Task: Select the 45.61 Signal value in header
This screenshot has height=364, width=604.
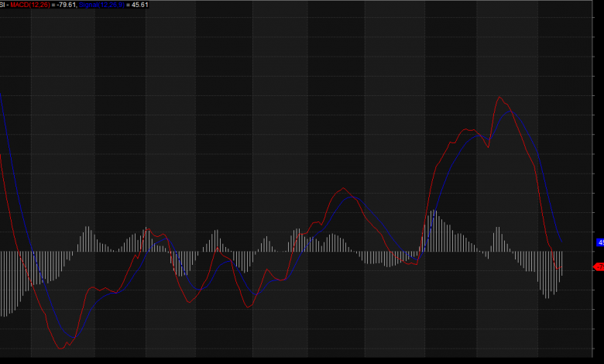Action: (139, 5)
